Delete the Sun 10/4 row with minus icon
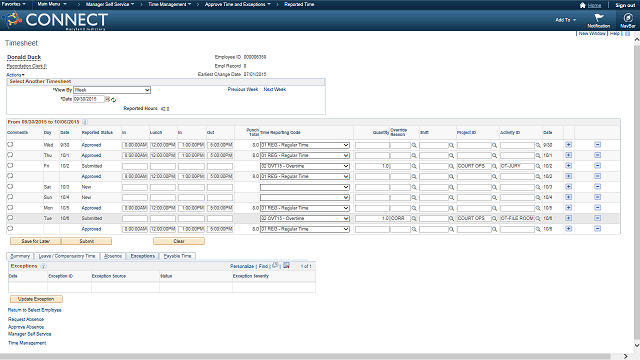 pos(598,197)
